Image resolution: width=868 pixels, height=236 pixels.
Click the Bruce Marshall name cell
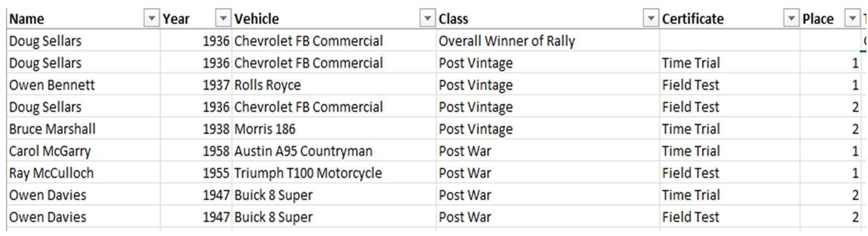tap(52, 129)
